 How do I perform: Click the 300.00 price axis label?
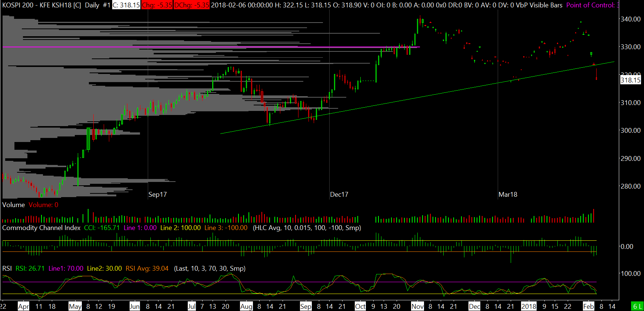(x=630, y=131)
